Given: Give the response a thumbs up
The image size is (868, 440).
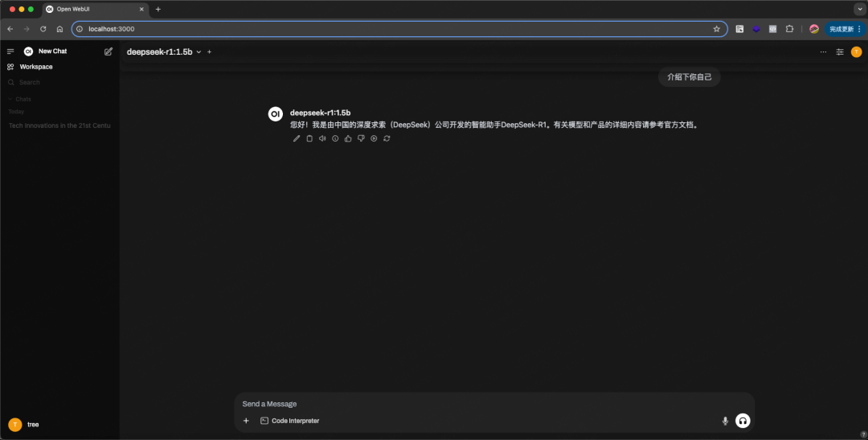Looking at the screenshot, I should (x=348, y=138).
